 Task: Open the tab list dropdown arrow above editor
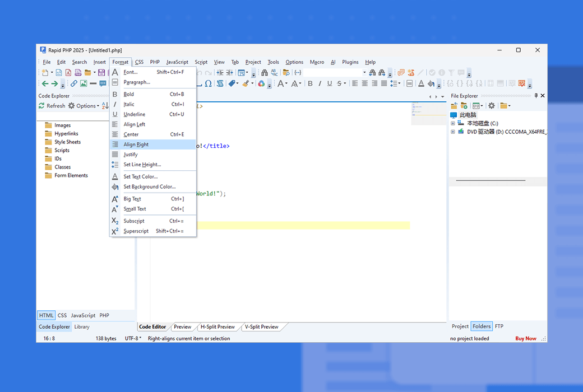point(442,97)
